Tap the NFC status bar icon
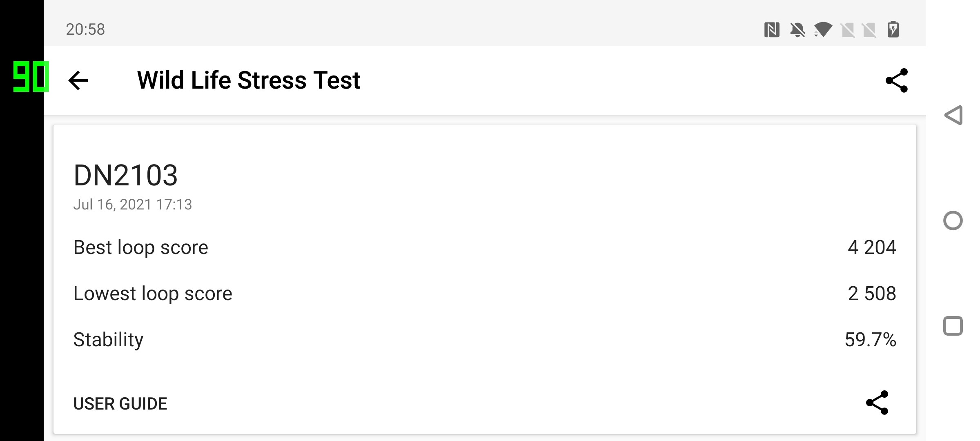Viewport: 980px width, 441px height. pos(771,30)
